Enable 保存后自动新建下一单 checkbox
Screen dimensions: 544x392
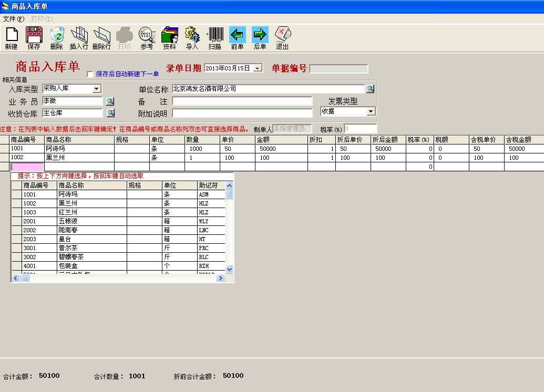90,74
